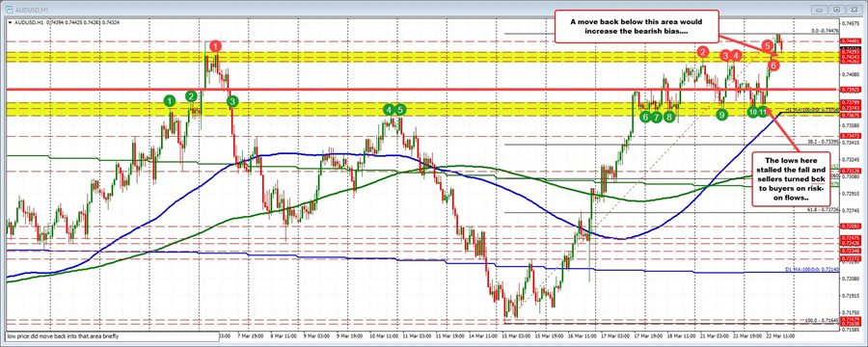Click the 0.74080 price axis label
Image resolution: width=868 pixels, height=347 pixels.
851,74
